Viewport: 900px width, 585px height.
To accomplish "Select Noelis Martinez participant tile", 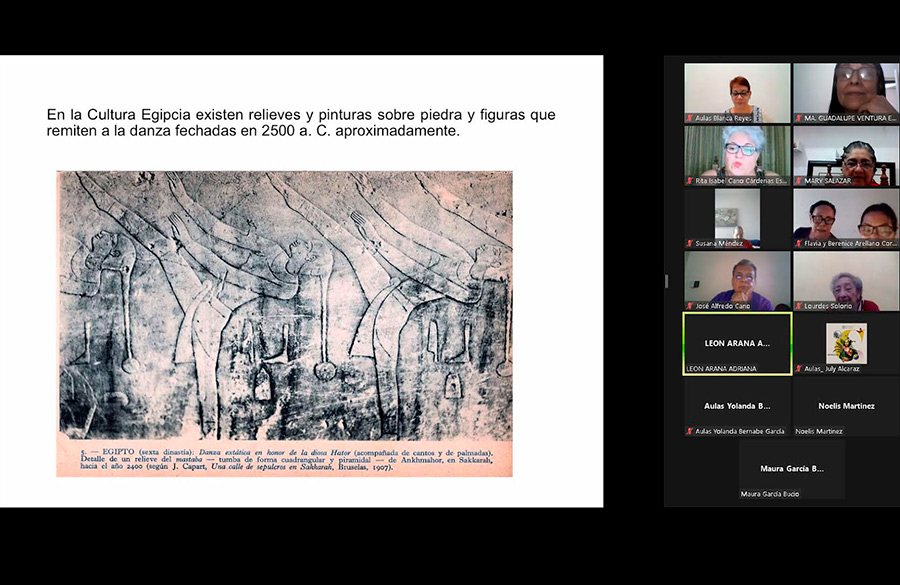I will tap(847, 406).
